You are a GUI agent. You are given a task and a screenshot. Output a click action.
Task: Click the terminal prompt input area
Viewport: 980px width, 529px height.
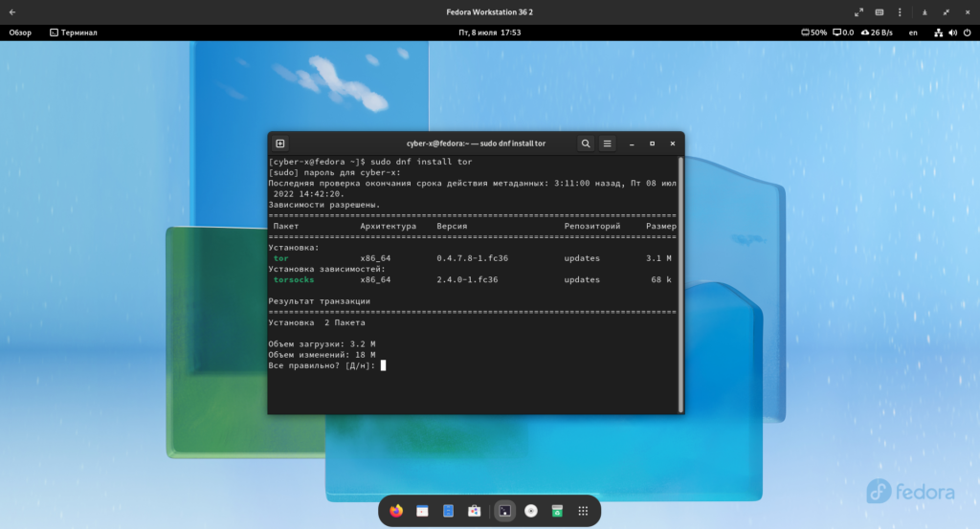pos(383,365)
